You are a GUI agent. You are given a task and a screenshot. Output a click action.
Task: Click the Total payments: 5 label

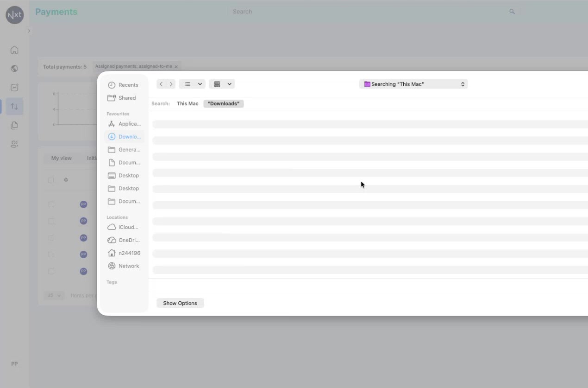65,67
